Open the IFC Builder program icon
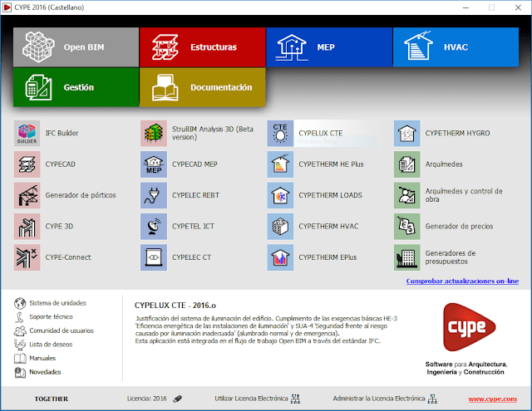 [x=27, y=133]
